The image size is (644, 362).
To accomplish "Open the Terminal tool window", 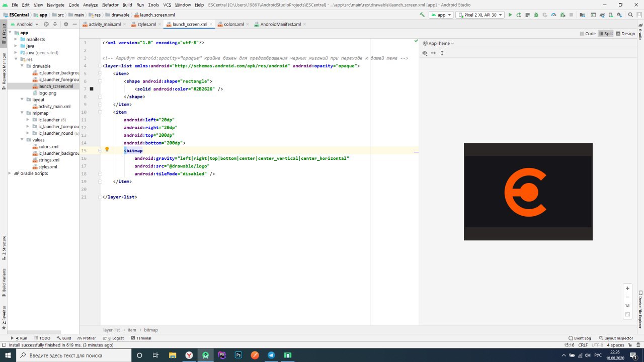I will (x=140, y=338).
